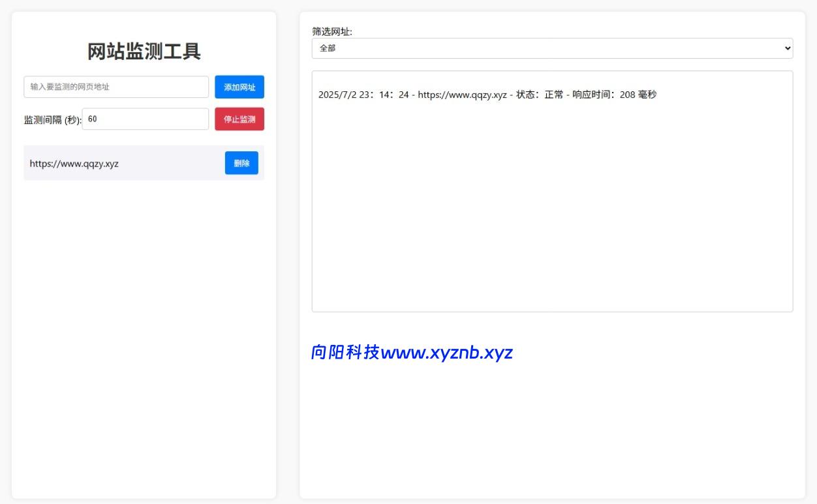Open the 向阳科技www.xyznb.xyz link
This screenshot has height=504, width=817.
pyautogui.click(x=412, y=353)
